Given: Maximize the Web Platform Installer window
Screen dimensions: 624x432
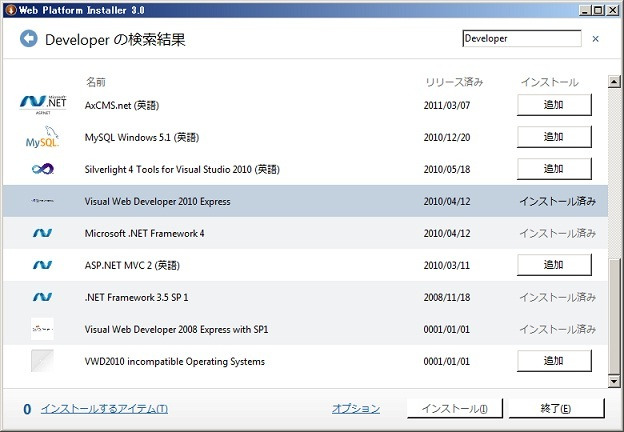Looking at the screenshot, I should coord(597,10).
